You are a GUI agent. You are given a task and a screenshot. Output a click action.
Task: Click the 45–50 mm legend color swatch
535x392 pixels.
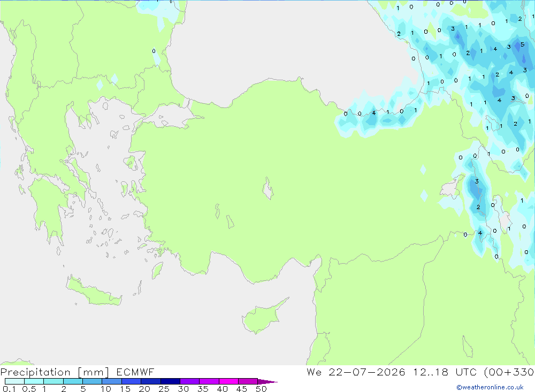coord(248,381)
